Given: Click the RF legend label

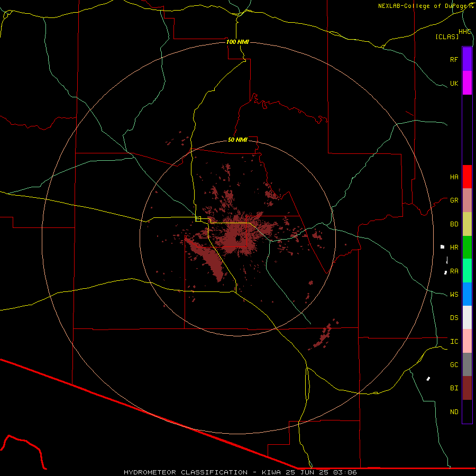Looking at the screenshot, I should click(x=454, y=59).
